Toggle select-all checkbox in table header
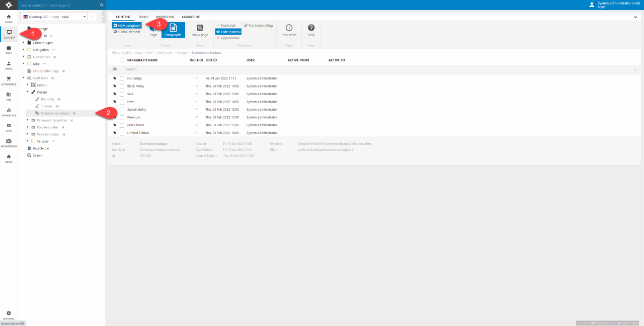The width and height of the screenshot is (644, 326). 122,60
